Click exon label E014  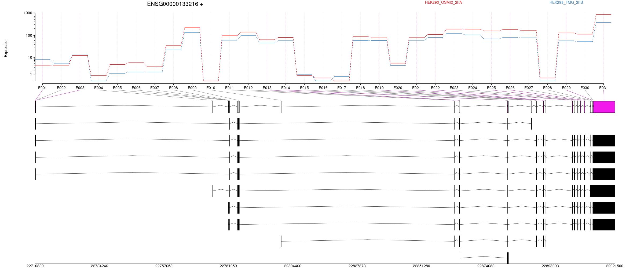click(x=286, y=88)
